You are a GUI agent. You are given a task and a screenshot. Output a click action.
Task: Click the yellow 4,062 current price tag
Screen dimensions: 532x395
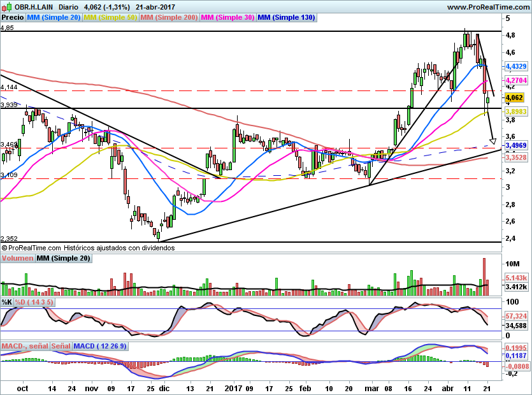514,97
